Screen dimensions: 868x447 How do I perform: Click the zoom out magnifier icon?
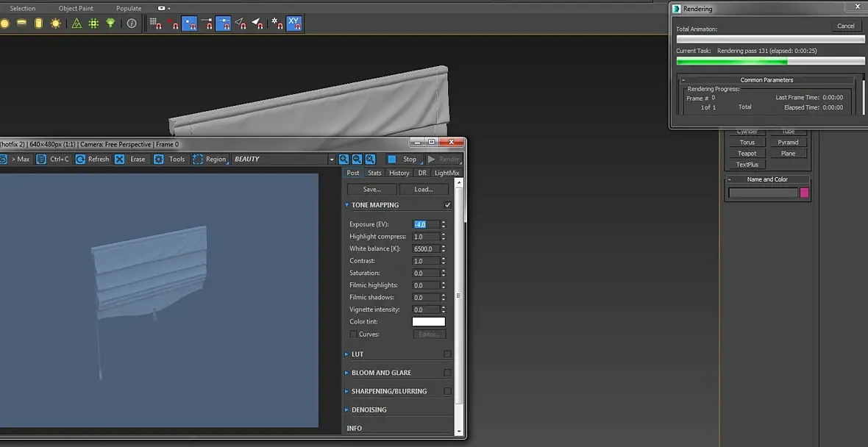click(357, 160)
